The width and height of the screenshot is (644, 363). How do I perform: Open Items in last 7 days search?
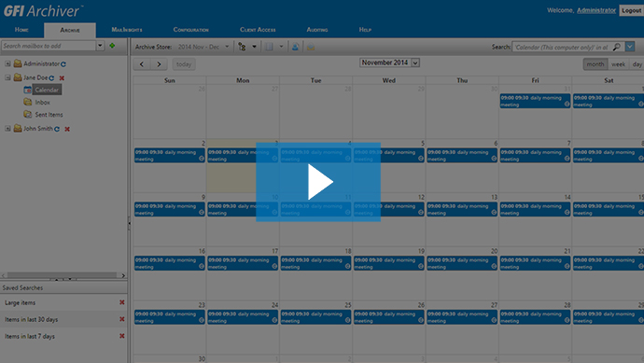pos(30,336)
